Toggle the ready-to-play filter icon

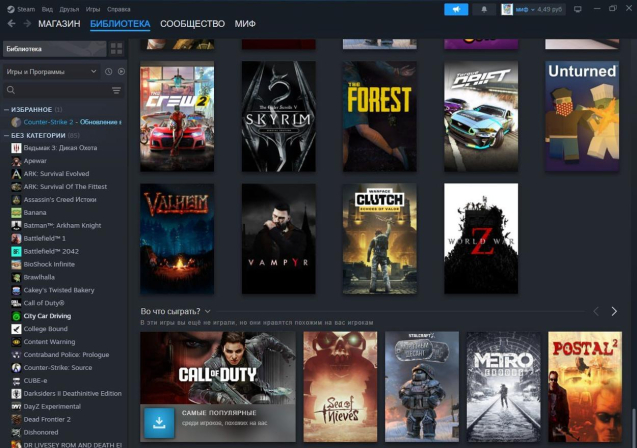(x=119, y=72)
